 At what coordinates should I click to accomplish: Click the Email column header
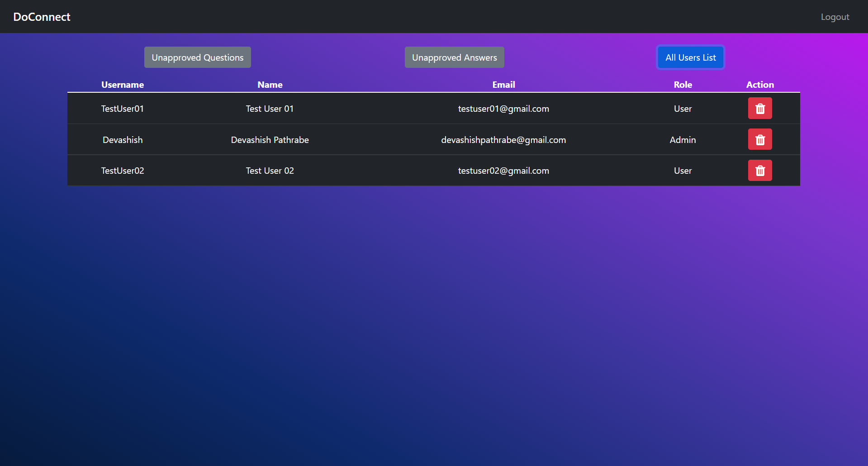(x=504, y=85)
